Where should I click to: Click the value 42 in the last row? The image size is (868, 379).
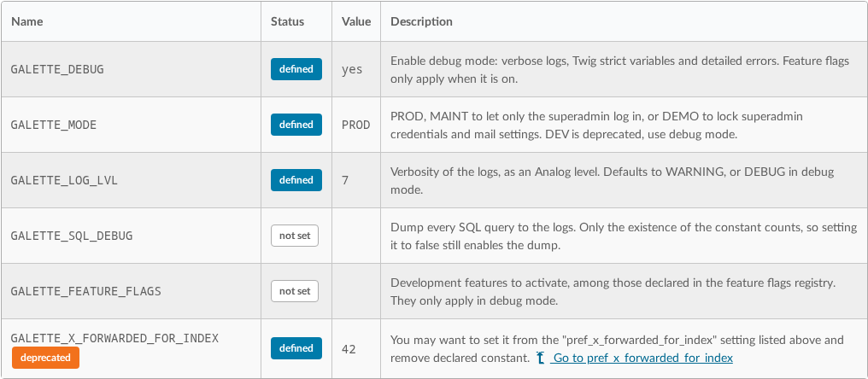[349, 350]
